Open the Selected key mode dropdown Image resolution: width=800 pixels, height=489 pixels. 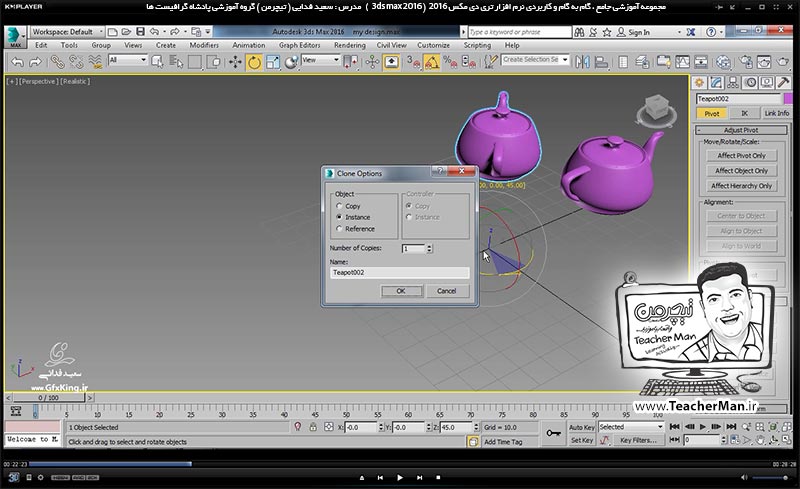click(x=631, y=427)
